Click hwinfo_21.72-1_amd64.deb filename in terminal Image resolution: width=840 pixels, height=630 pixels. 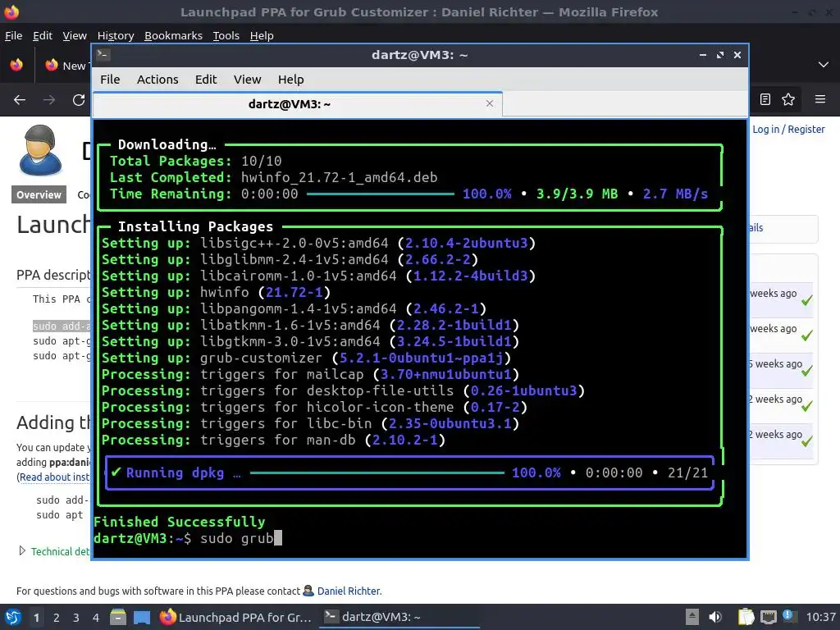(x=339, y=177)
